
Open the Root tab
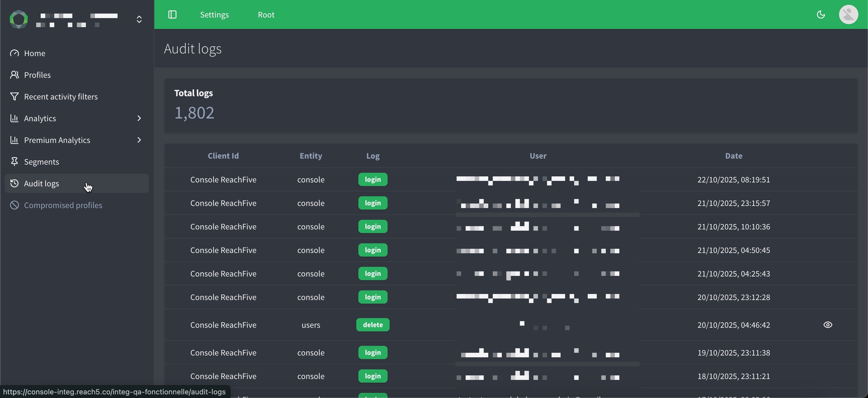coord(266,14)
